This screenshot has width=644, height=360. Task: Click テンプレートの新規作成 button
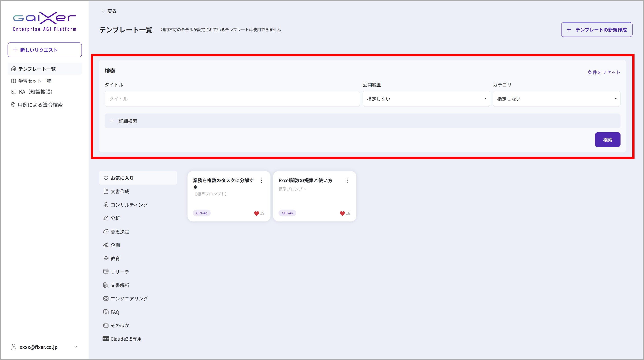click(597, 30)
